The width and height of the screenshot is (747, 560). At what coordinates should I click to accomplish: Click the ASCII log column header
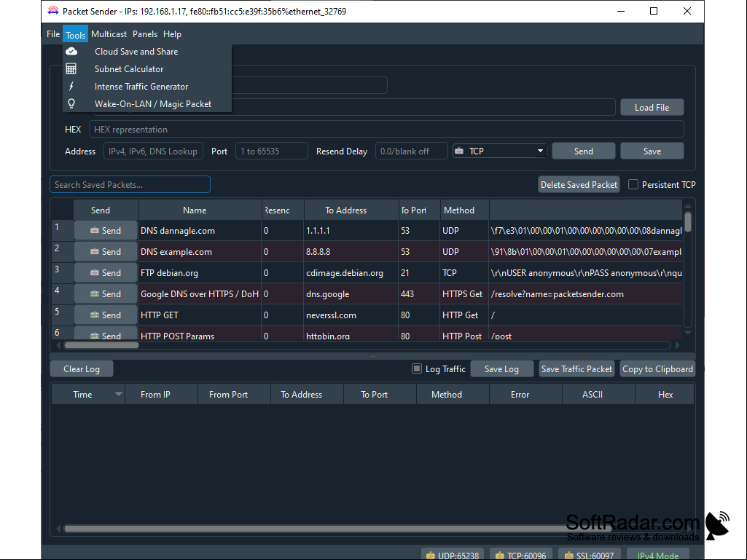tap(599, 394)
